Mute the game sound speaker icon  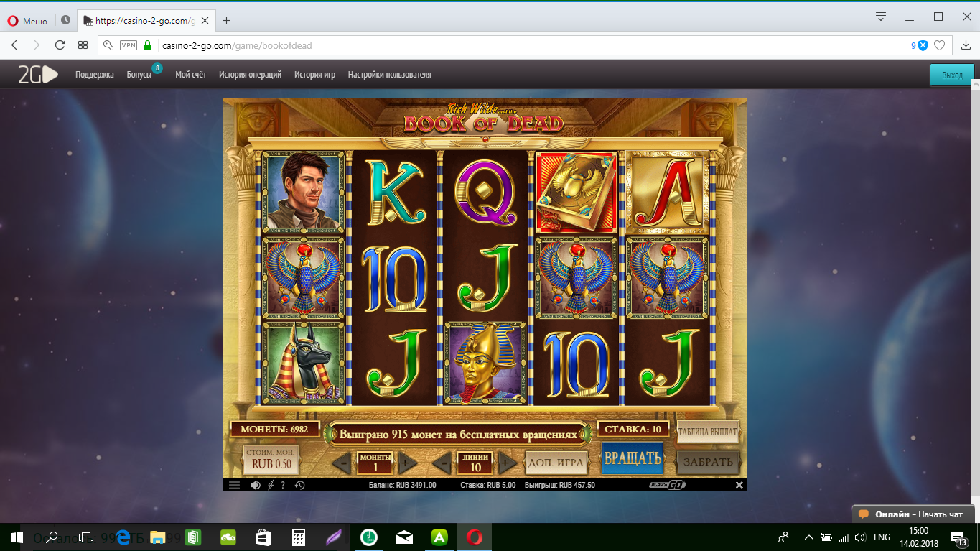(x=255, y=485)
